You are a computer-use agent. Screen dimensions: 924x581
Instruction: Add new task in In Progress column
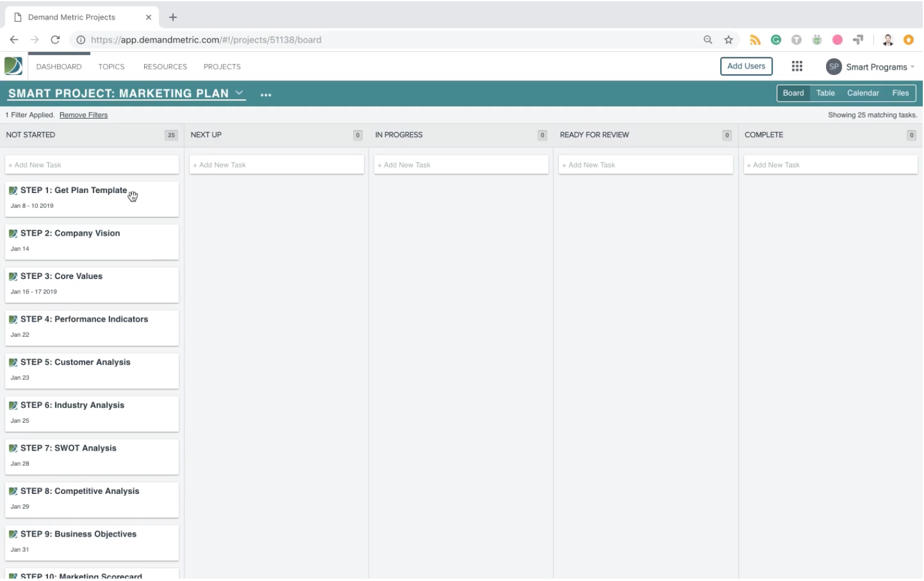(x=461, y=165)
